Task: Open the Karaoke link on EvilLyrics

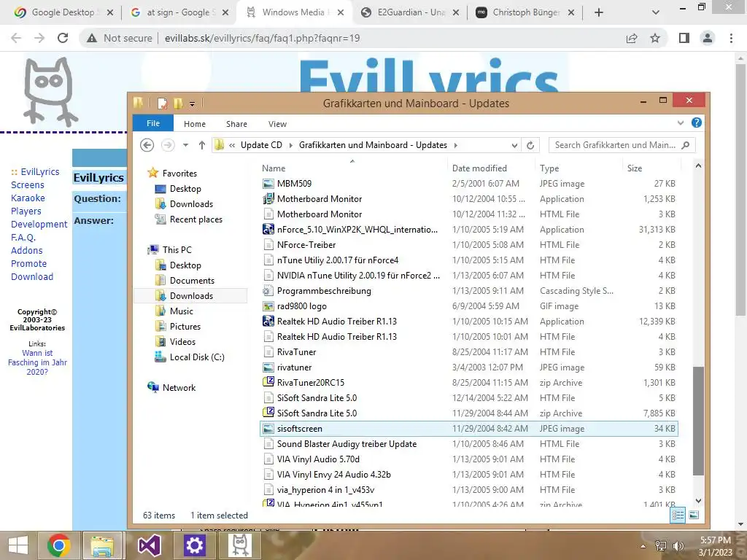Action: point(28,198)
